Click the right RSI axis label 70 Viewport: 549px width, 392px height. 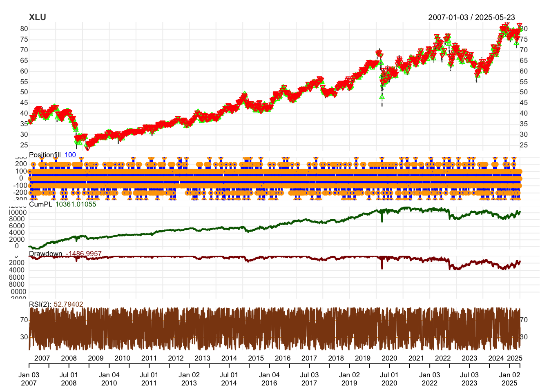524,320
